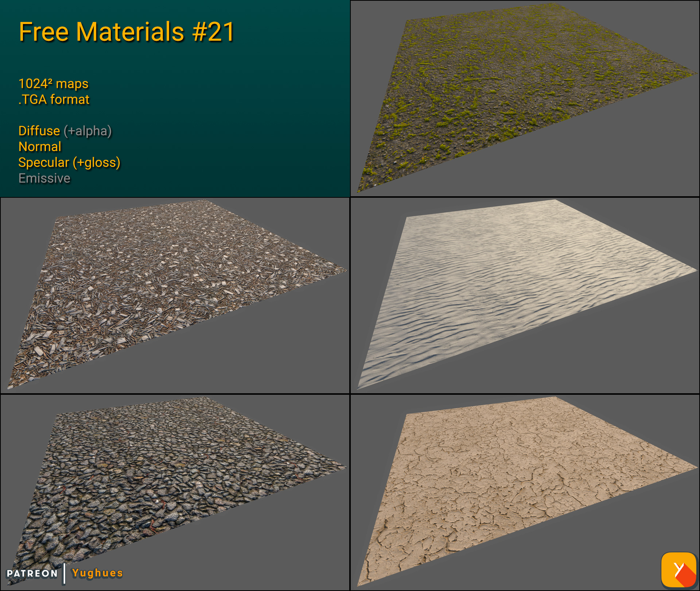Viewport: 700px width, 591px height.
Task: Click the "(+alpha)" portion of Diffuse
Action: pos(88,131)
